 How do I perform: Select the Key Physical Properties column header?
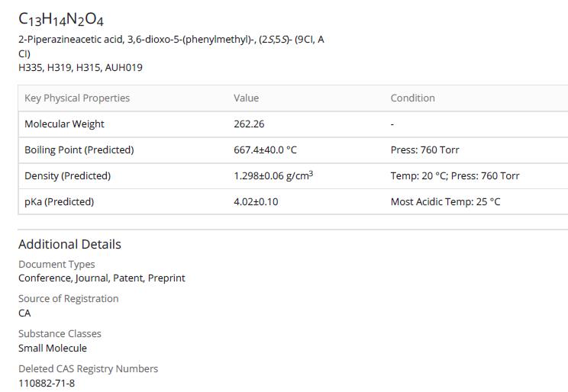coord(77,98)
